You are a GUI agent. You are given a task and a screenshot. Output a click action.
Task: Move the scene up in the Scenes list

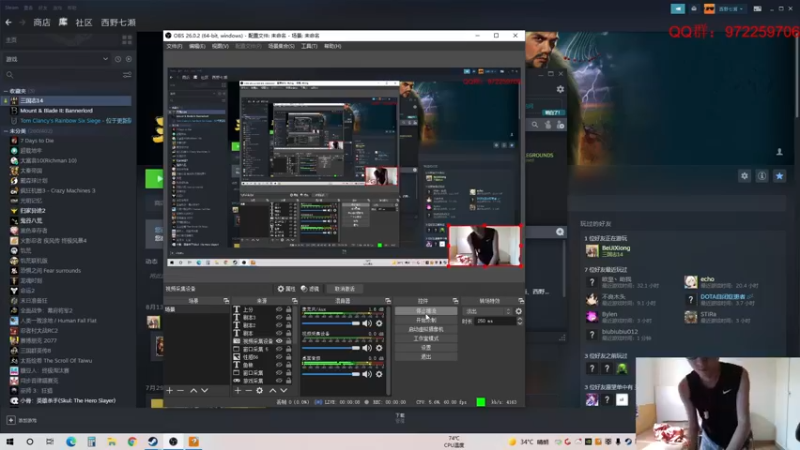pos(193,391)
